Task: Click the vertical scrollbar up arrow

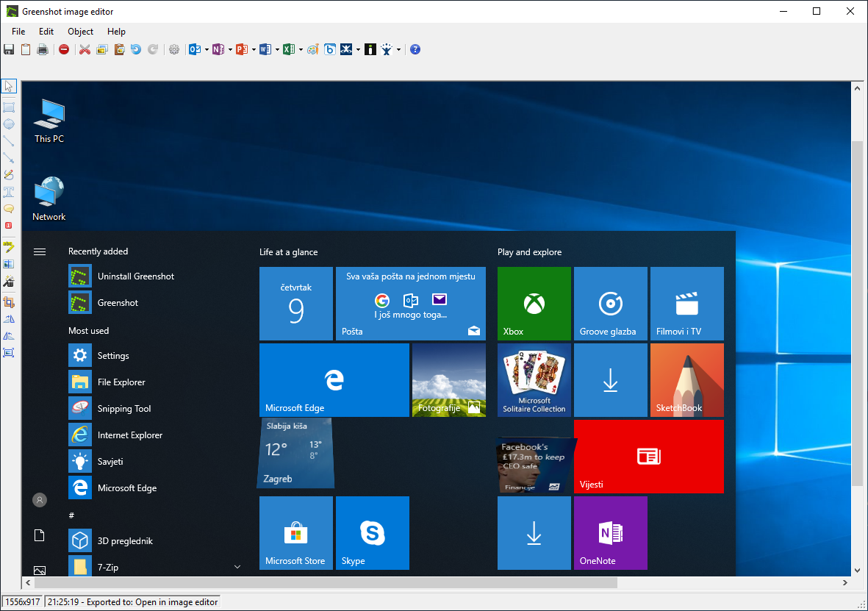Action: pyautogui.click(x=858, y=88)
